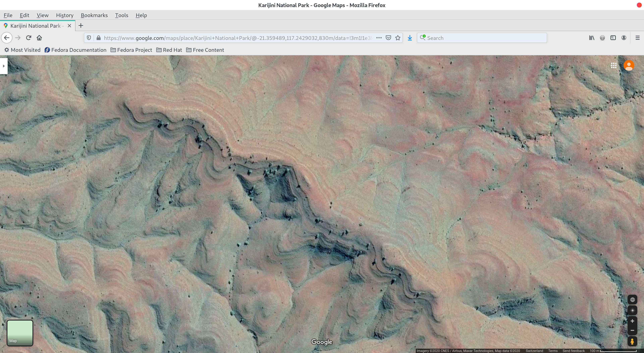The height and width of the screenshot is (353, 644).
Task: Open the Help menu
Action: pyautogui.click(x=141, y=15)
